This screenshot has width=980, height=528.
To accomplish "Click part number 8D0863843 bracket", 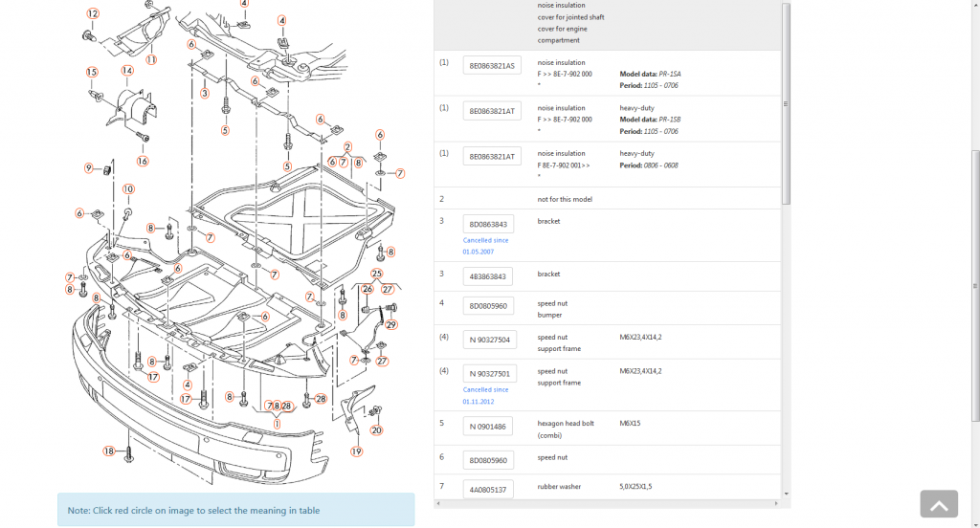I will pyautogui.click(x=488, y=224).
